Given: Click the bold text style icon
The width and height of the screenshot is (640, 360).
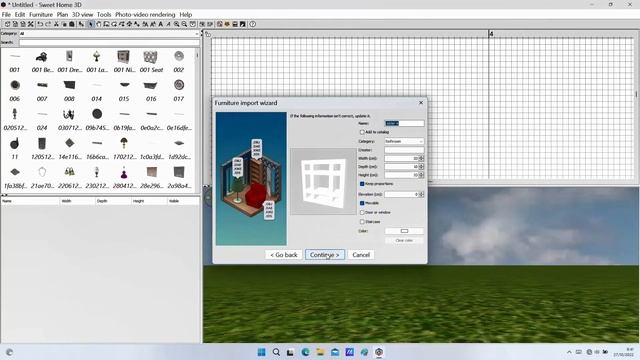Looking at the screenshot, I should [x=161, y=24].
